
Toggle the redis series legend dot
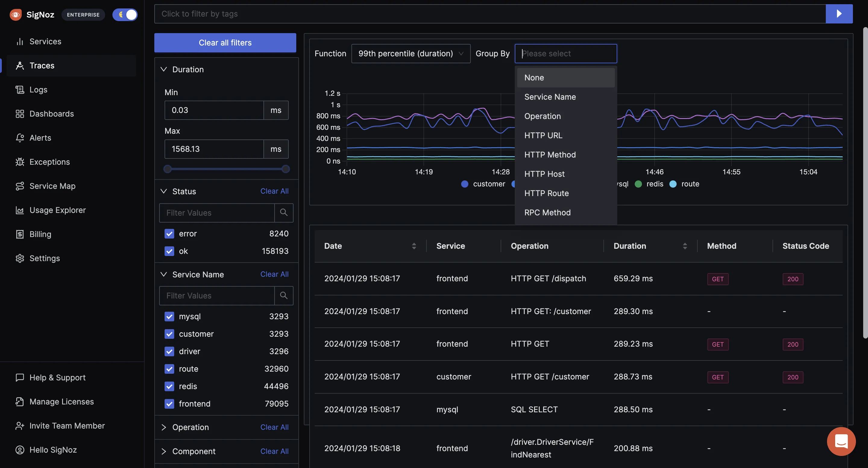[x=638, y=184]
